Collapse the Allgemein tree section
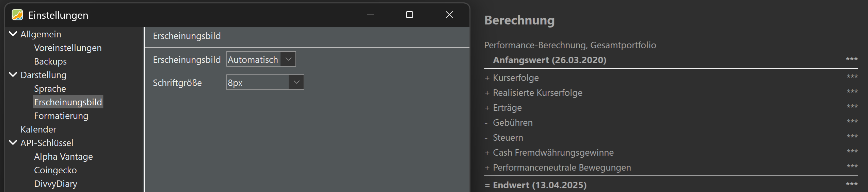 coord(13,34)
